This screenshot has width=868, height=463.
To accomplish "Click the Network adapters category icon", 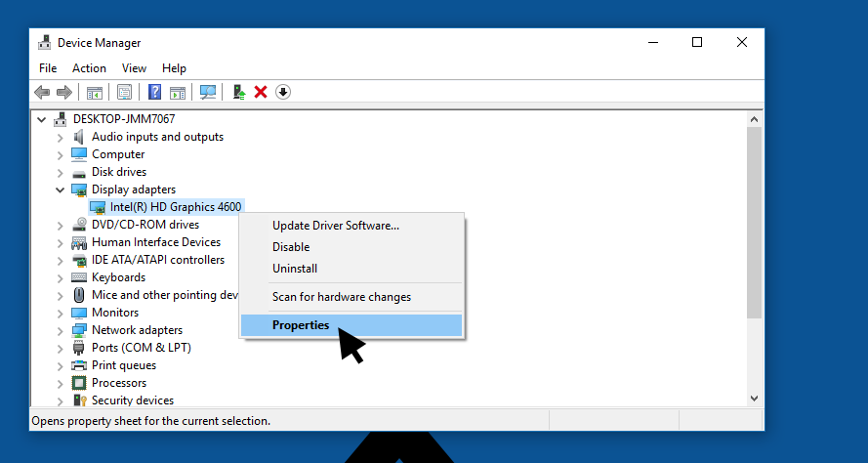I will coord(79,330).
